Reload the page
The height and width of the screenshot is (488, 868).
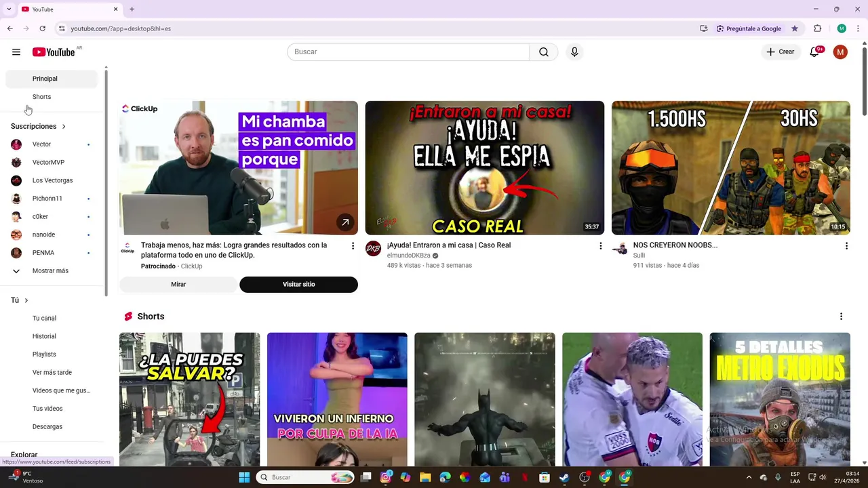42,28
